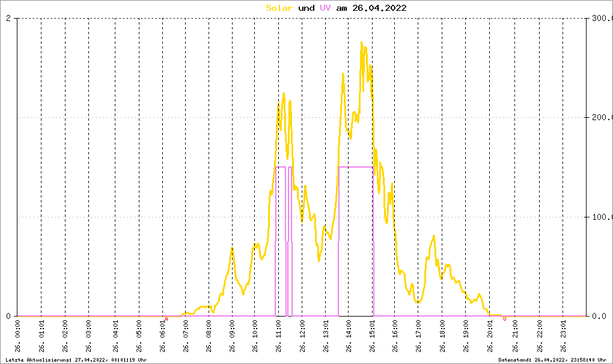
Task: Click the time axis label '26. 08:00'
Action: [x=209, y=336]
